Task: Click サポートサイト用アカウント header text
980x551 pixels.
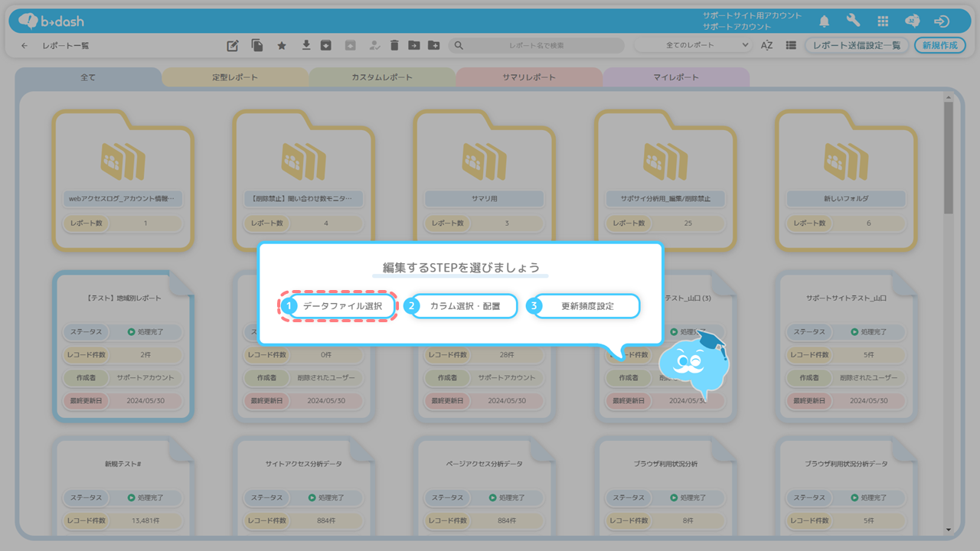Action: 752,15
